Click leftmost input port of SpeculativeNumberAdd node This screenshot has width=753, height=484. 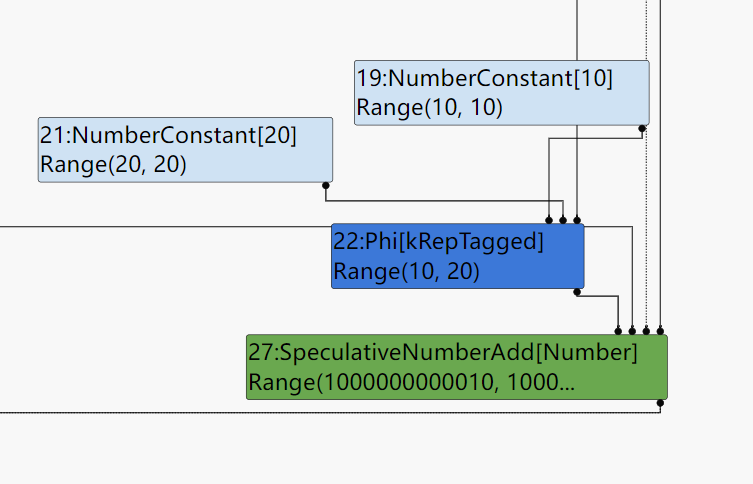click(618, 330)
